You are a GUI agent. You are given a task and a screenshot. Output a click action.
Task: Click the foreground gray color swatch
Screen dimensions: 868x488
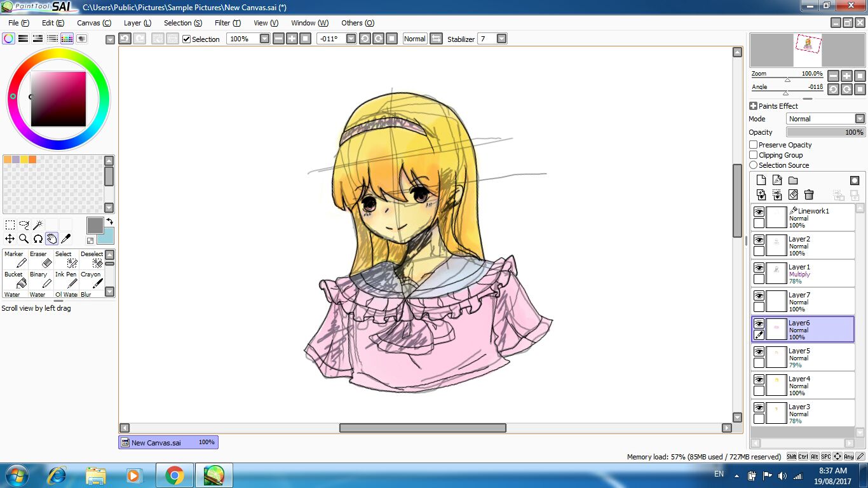pos(95,226)
